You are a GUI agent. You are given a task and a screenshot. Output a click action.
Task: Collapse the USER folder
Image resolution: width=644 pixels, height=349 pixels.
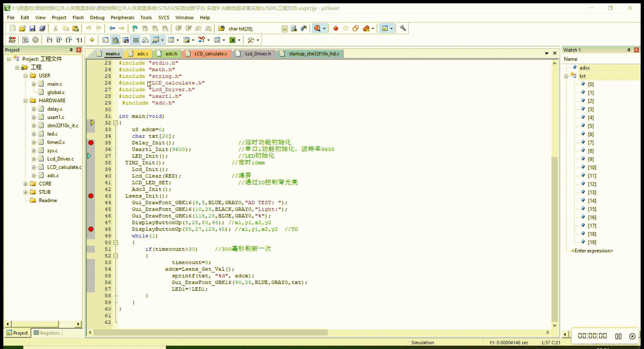(x=25, y=76)
